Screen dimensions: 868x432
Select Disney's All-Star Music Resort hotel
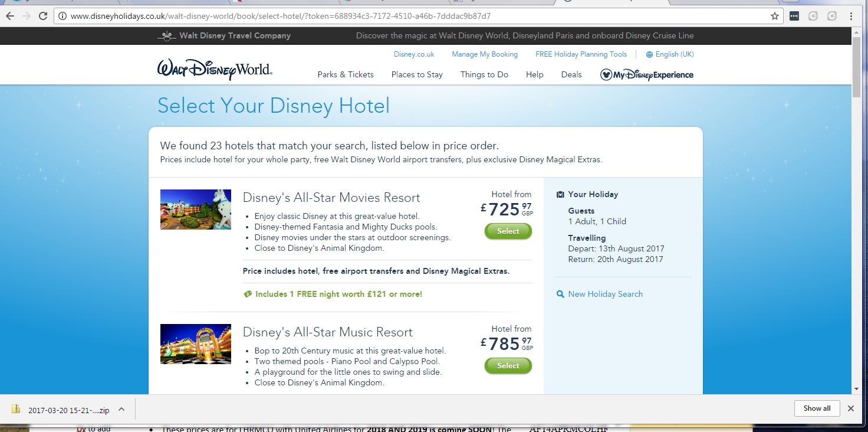(508, 366)
